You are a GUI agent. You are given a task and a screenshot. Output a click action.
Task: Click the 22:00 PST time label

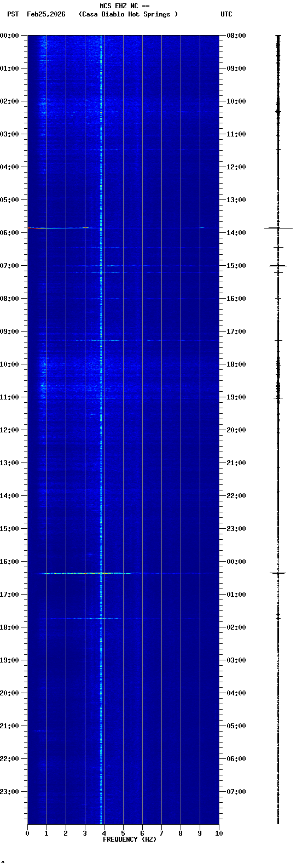point(10,759)
